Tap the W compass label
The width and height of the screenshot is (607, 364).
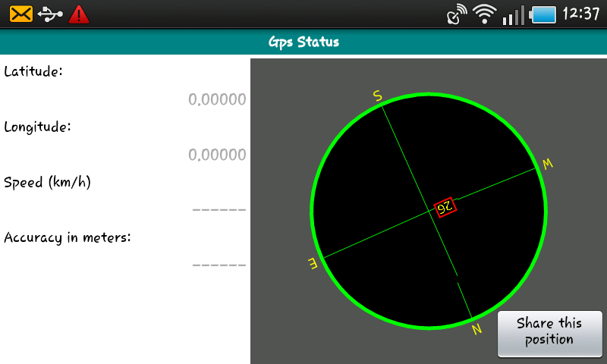[548, 164]
